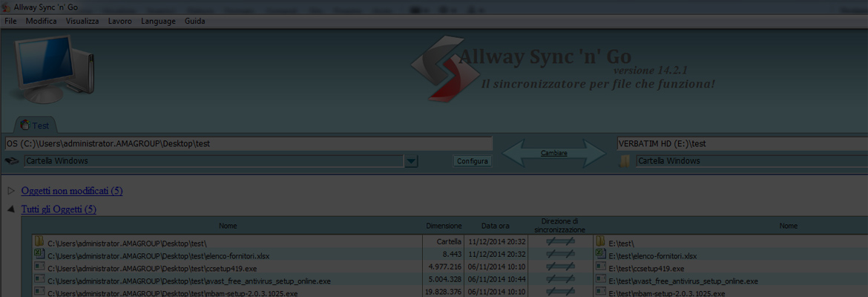868x297 pixels.
Task: Click the size value 5.004.328
Action: (x=445, y=281)
